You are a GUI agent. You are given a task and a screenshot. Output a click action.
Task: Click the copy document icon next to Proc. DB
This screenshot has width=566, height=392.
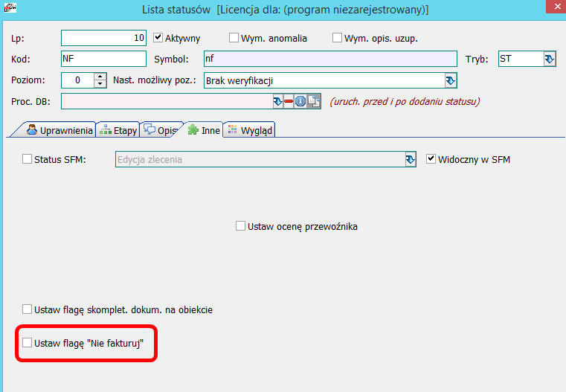coord(313,101)
